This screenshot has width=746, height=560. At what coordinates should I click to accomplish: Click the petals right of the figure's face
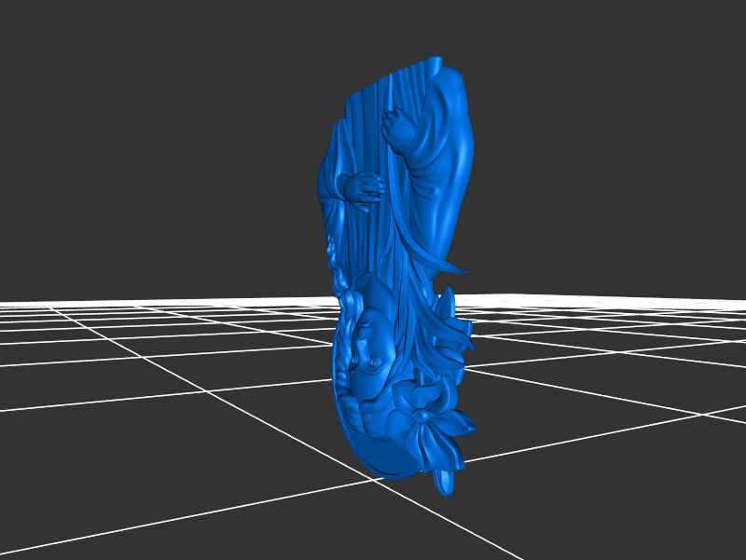point(457,335)
